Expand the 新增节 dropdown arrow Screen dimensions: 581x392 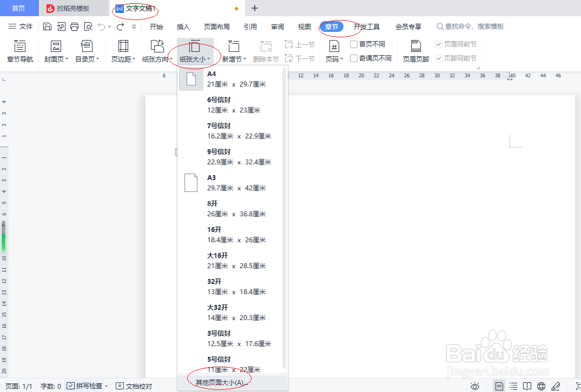pyautogui.click(x=245, y=59)
